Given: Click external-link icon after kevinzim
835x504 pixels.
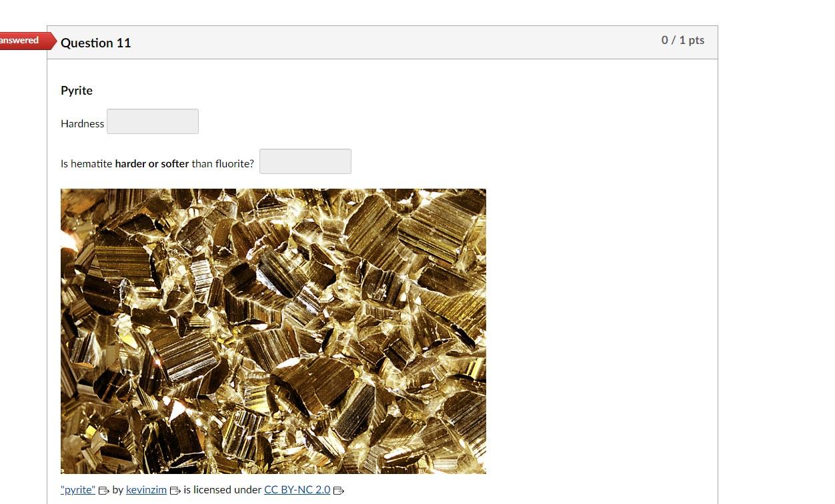Looking at the screenshot, I should coord(175,491).
